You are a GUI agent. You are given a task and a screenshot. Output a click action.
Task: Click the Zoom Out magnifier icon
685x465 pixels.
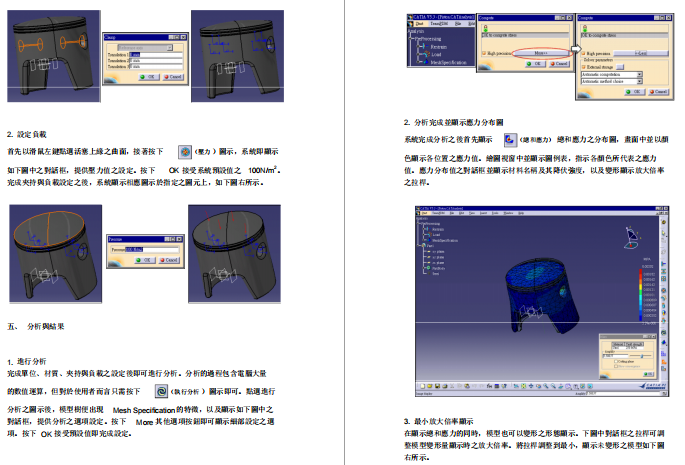[553, 386]
